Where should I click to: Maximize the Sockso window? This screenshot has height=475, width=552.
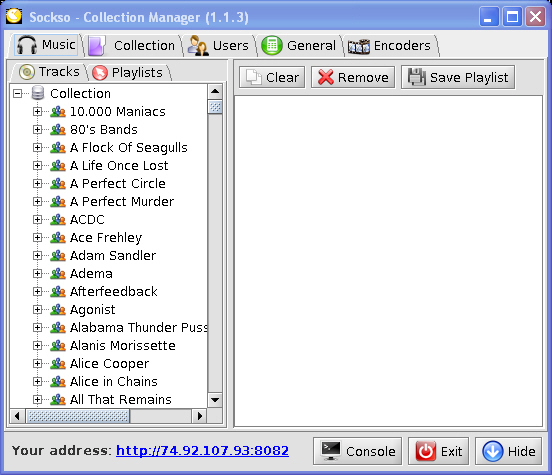(512, 16)
